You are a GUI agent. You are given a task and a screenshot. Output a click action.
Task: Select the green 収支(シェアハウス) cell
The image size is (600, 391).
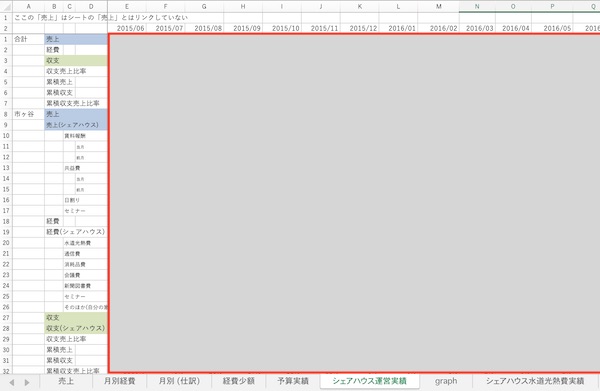pyautogui.click(x=76, y=328)
